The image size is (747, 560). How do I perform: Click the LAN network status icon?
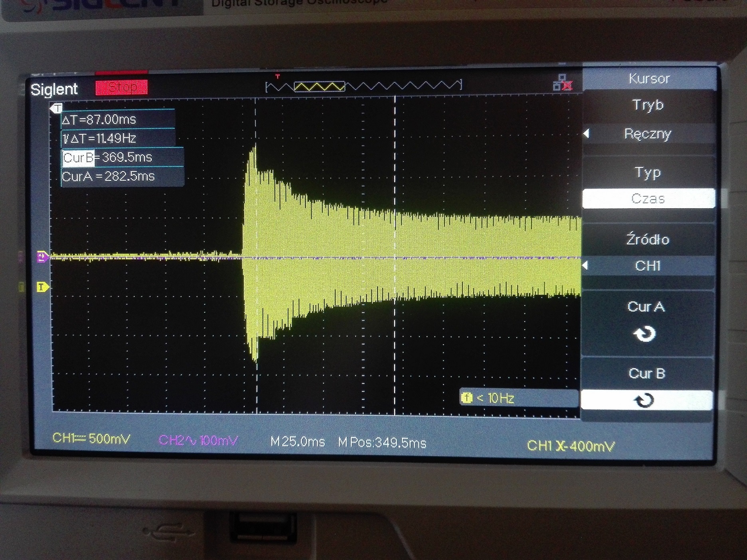563,83
